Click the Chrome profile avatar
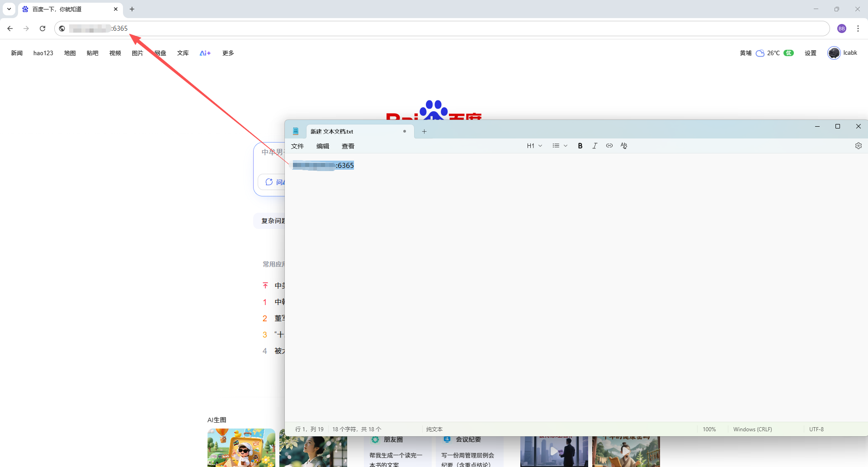 point(841,29)
